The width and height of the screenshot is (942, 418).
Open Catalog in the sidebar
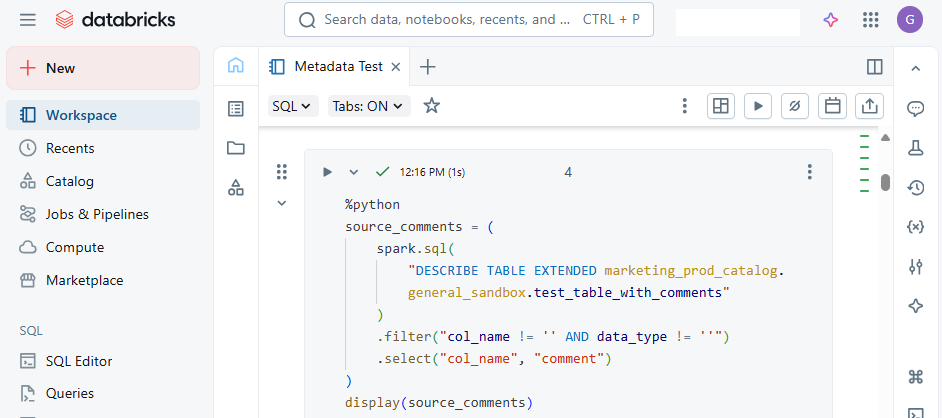(70, 181)
